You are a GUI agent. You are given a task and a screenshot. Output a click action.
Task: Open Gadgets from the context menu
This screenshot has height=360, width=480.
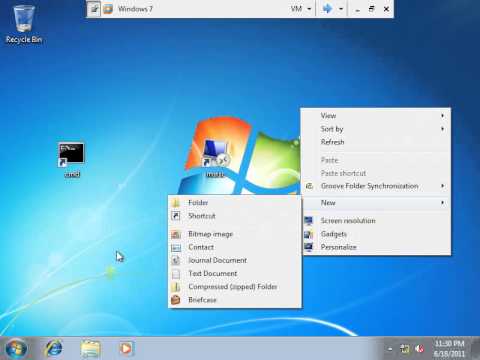click(376, 234)
